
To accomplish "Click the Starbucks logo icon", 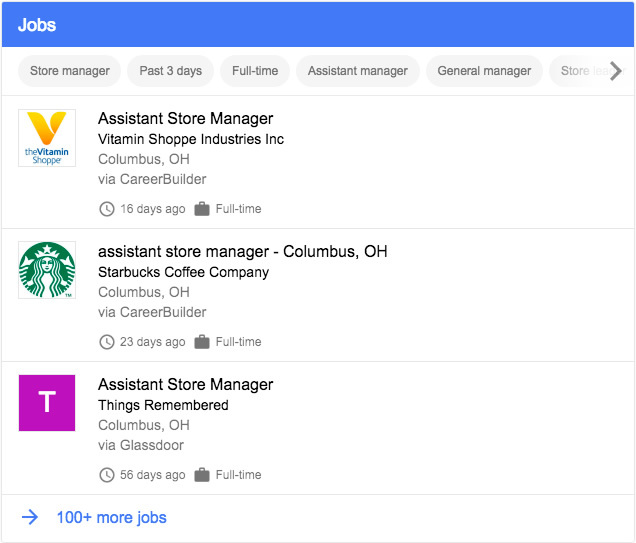I will pos(47,270).
